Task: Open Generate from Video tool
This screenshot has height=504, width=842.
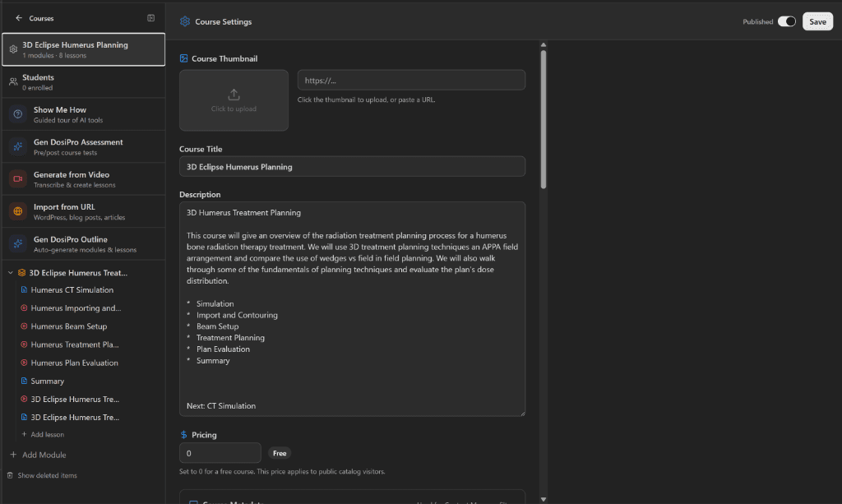Action: 83,178
